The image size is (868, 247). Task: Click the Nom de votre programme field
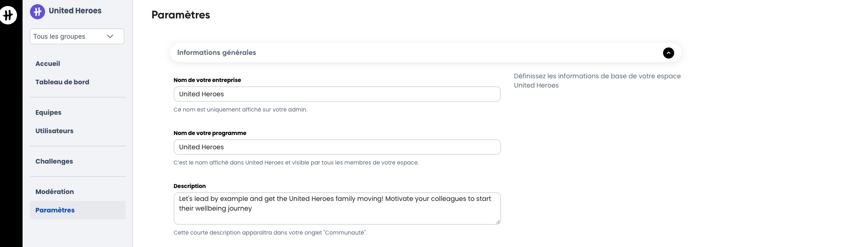[x=337, y=147]
